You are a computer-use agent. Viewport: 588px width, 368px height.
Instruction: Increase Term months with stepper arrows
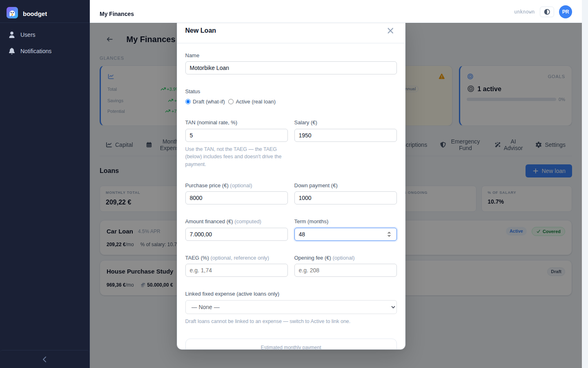point(389,232)
